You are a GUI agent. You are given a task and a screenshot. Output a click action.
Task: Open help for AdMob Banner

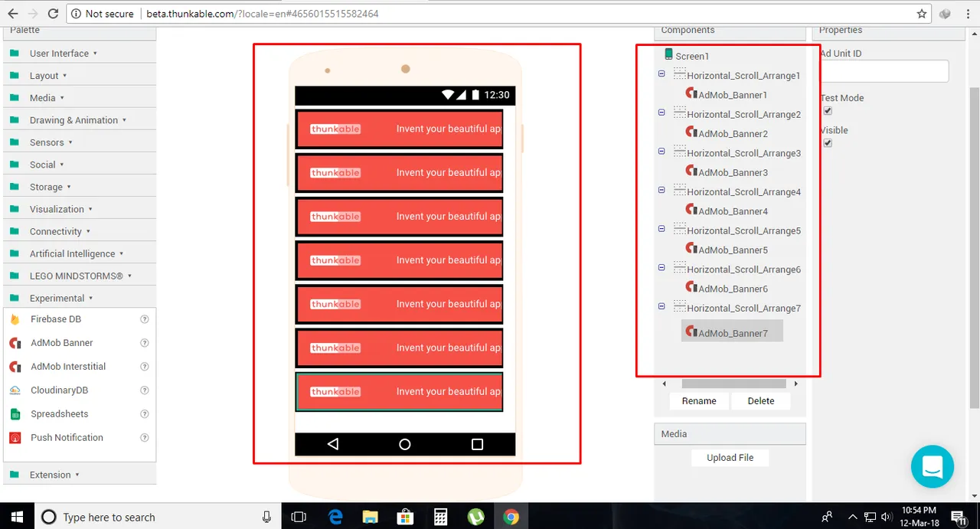pyautogui.click(x=144, y=343)
